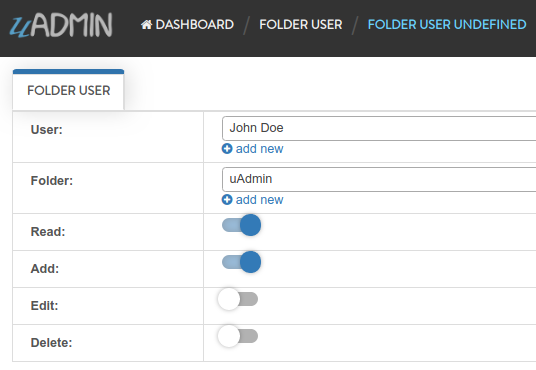Enable the Edit permission toggle
This screenshot has height=370, width=536.
coord(238,299)
